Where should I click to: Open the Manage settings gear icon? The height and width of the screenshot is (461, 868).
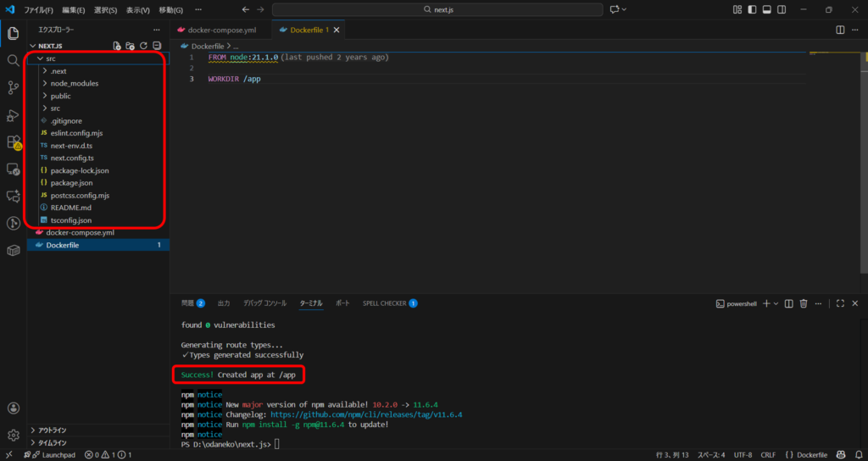point(13,435)
